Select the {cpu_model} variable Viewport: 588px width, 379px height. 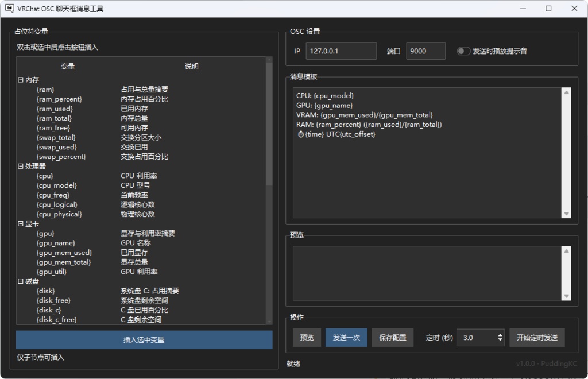click(x=57, y=185)
